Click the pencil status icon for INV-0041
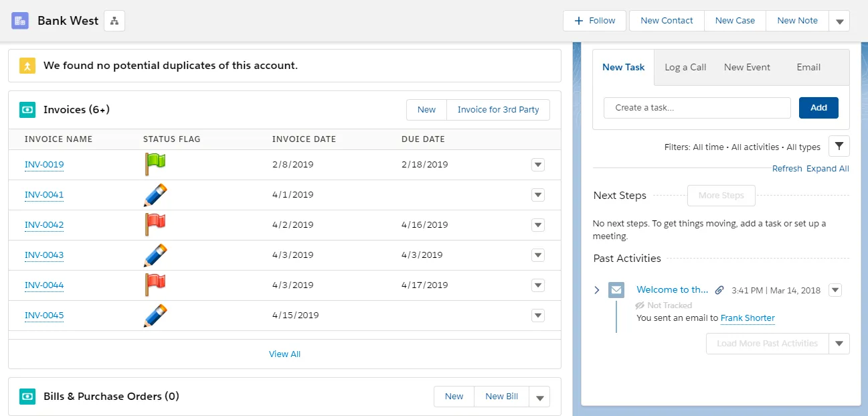 tap(155, 195)
